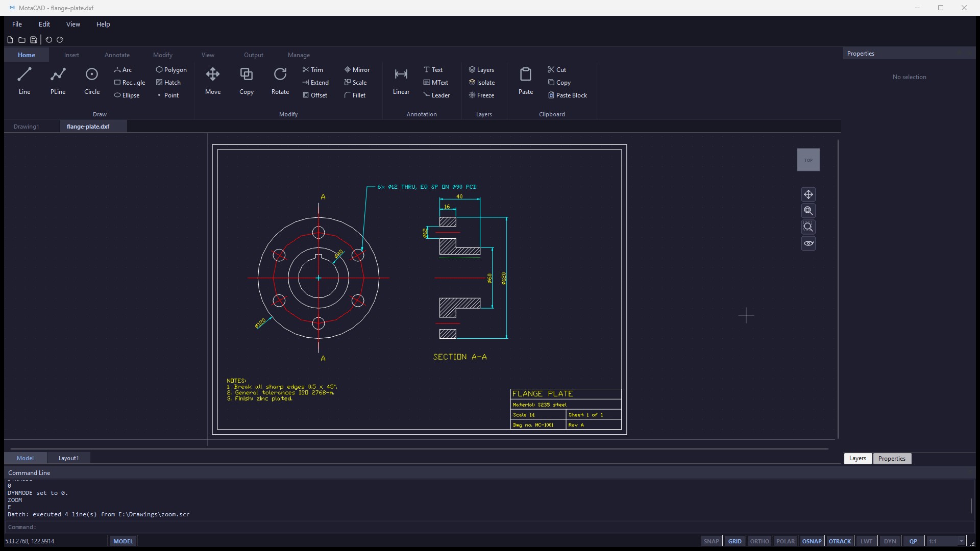Save the drawing from quick toolbar

34,40
